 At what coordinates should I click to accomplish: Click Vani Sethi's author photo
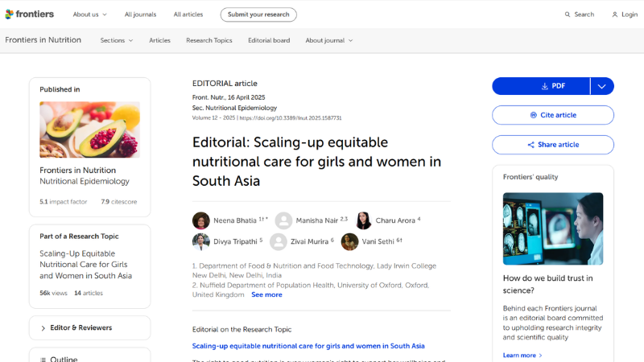click(349, 241)
